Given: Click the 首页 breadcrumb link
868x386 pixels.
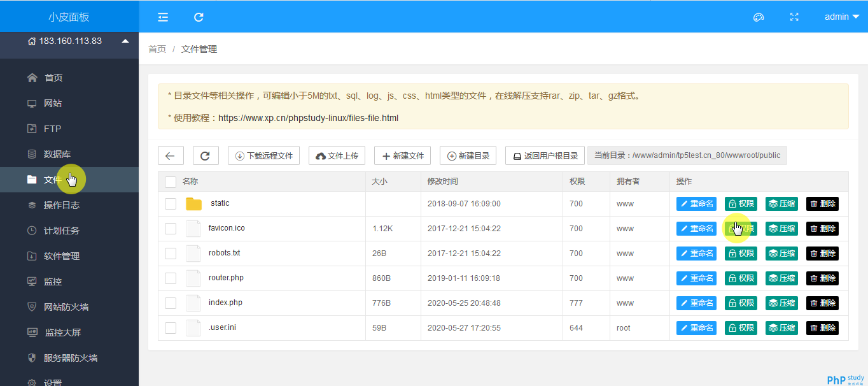Looking at the screenshot, I should (x=157, y=49).
